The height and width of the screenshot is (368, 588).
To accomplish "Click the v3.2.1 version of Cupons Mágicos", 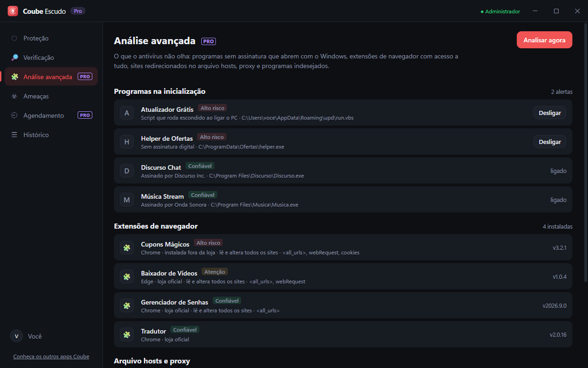I will tap(560, 247).
